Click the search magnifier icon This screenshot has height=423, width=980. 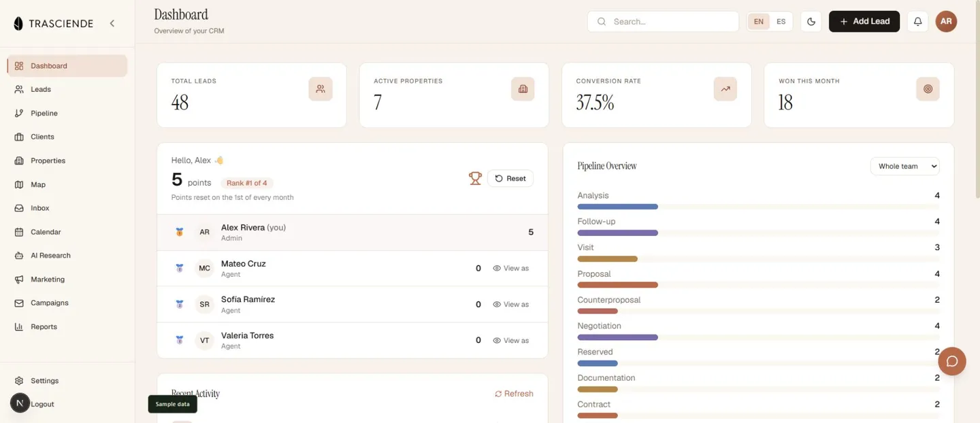click(x=602, y=22)
